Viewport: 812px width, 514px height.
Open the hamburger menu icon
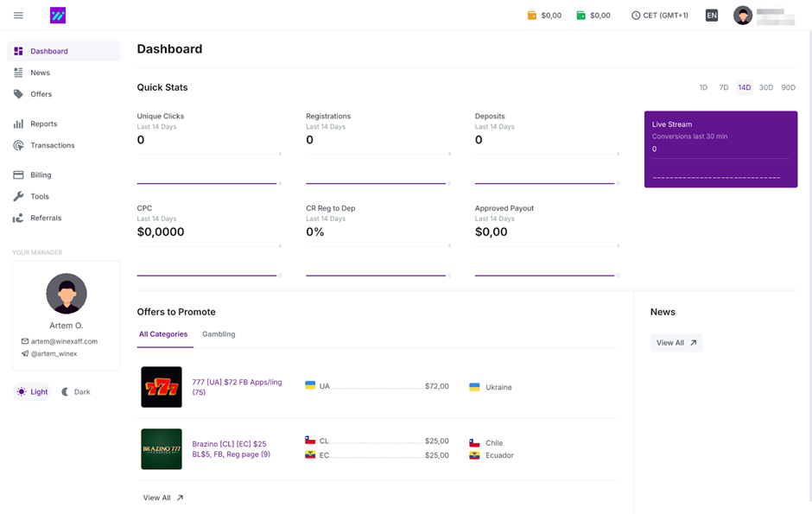[x=19, y=16]
